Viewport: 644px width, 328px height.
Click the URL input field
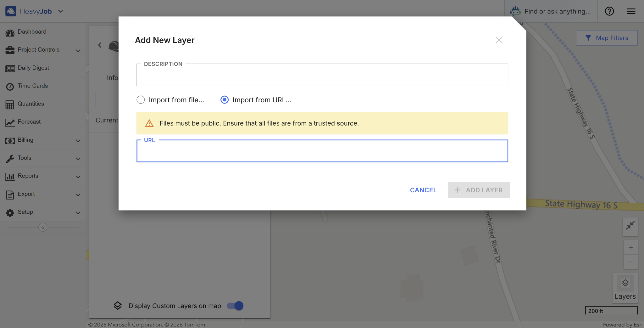click(322, 151)
